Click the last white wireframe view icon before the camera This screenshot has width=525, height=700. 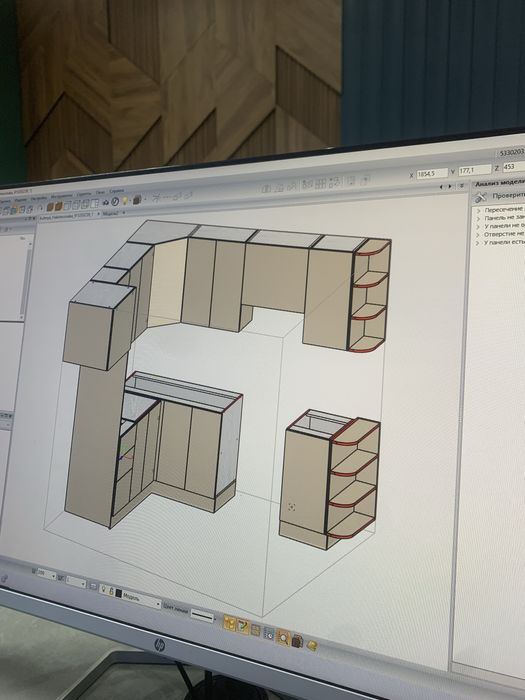(x=94, y=204)
